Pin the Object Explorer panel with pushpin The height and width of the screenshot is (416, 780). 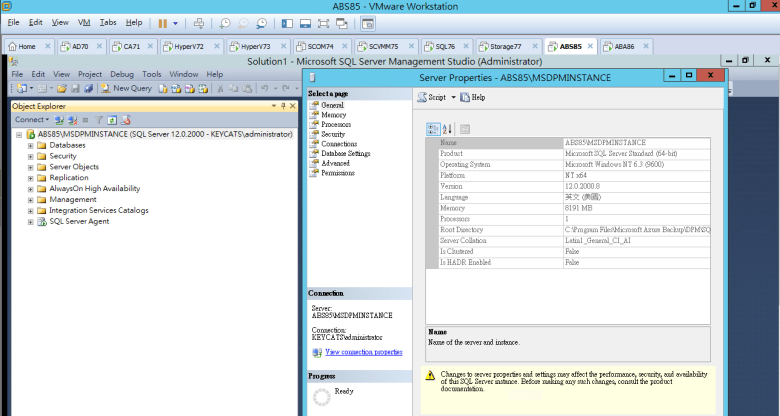282,105
